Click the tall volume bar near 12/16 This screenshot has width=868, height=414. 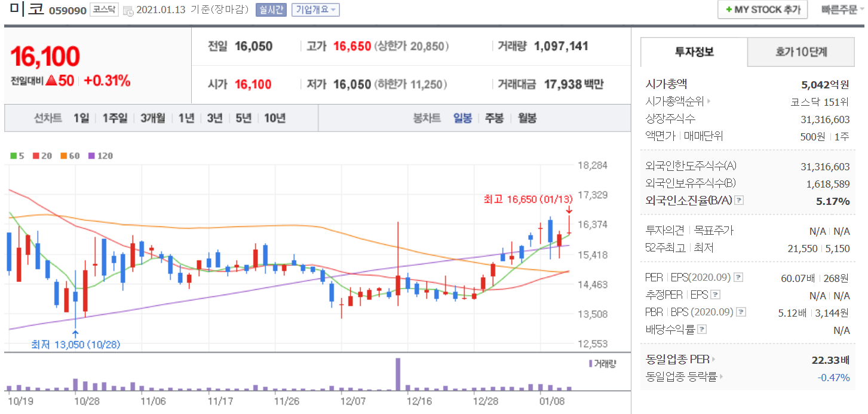coord(398,374)
